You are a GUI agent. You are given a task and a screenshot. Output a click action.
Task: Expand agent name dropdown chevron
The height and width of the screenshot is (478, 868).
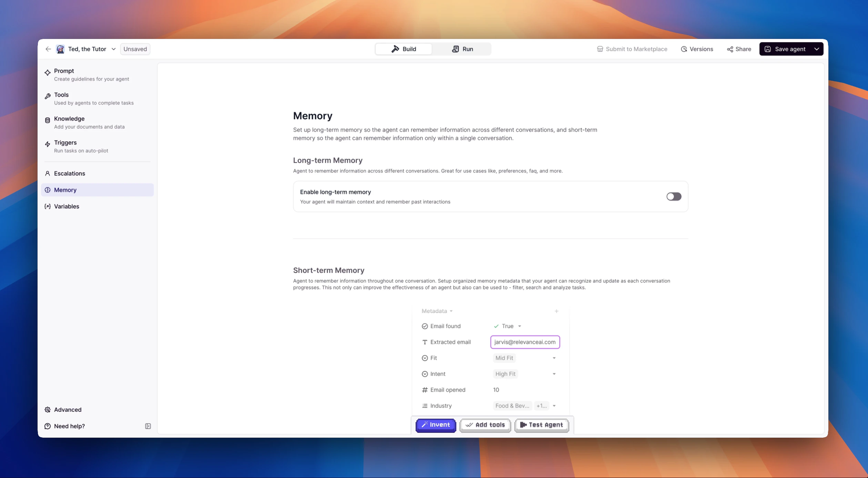click(113, 49)
